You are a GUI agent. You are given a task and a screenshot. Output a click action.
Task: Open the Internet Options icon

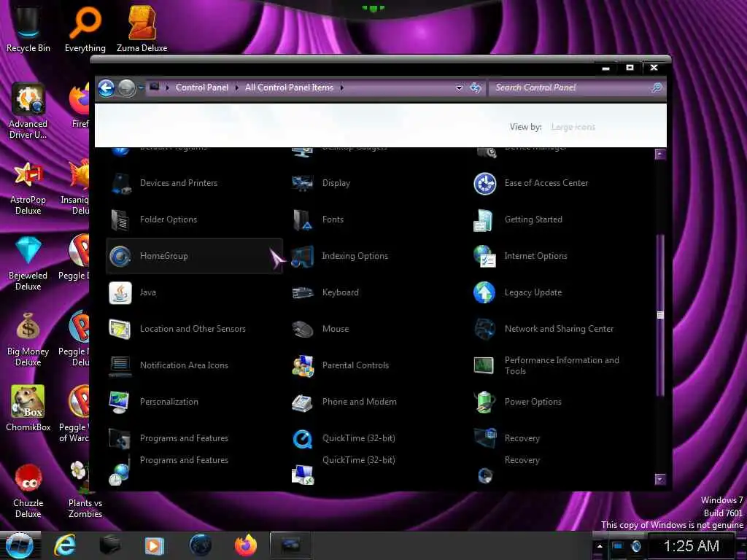[485, 256]
